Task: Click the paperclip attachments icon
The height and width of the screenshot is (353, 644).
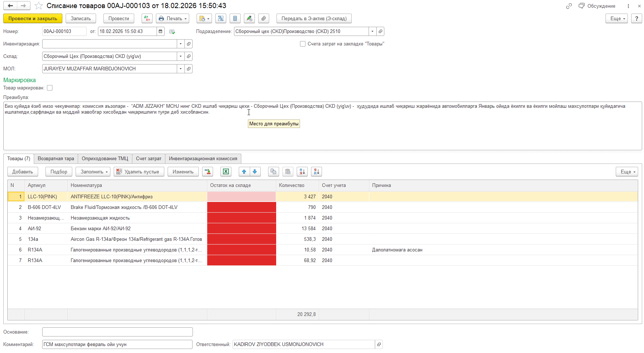Action: pyautogui.click(x=263, y=18)
